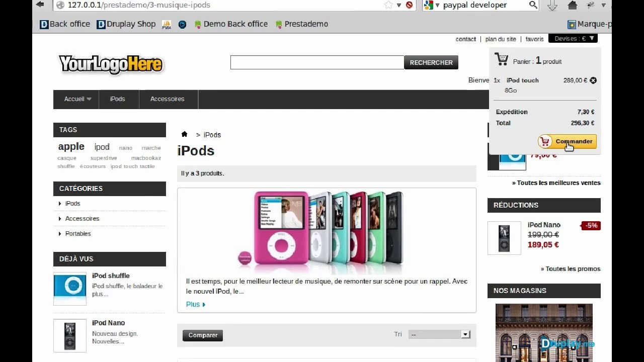Open the Tri sort dropdown

tap(439, 334)
